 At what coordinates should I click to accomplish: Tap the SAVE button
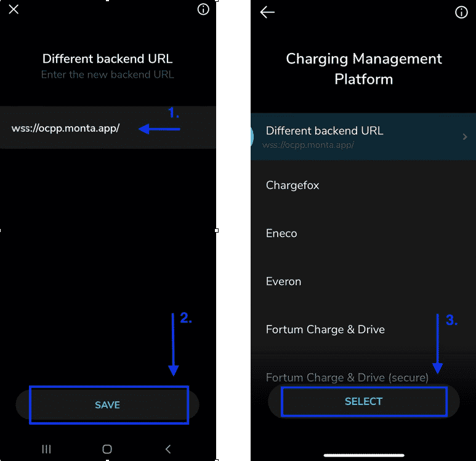tap(108, 405)
